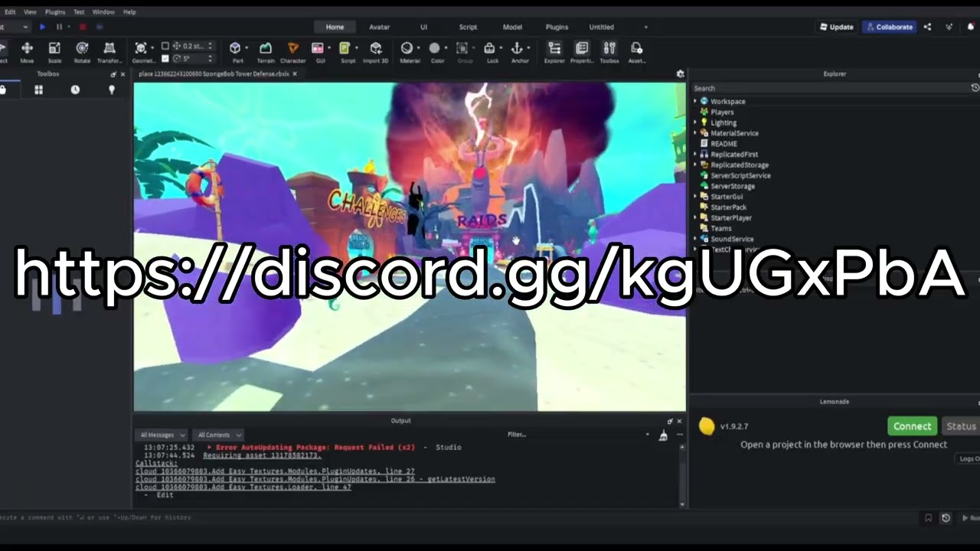Click the GUI tool icon
Viewport: 980px width, 551px height.
coord(318,48)
